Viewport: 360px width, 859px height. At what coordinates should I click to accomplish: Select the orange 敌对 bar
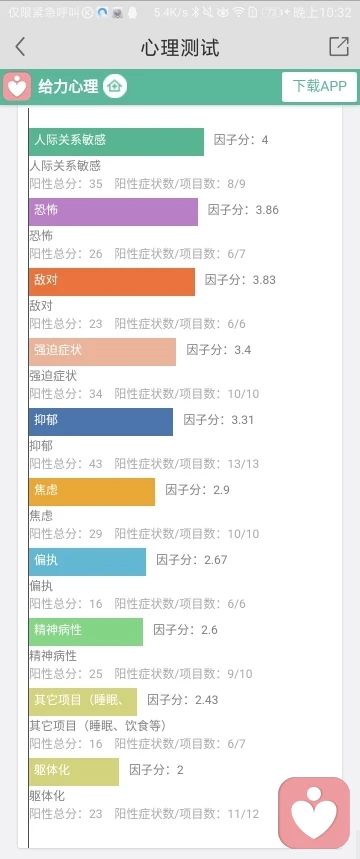pyautogui.click(x=112, y=282)
